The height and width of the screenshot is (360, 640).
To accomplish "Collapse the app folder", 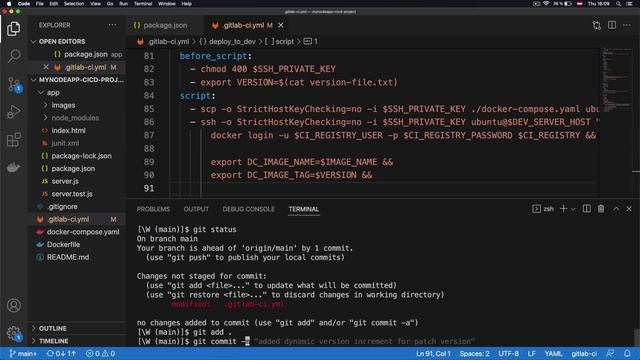I will pos(53,93).
